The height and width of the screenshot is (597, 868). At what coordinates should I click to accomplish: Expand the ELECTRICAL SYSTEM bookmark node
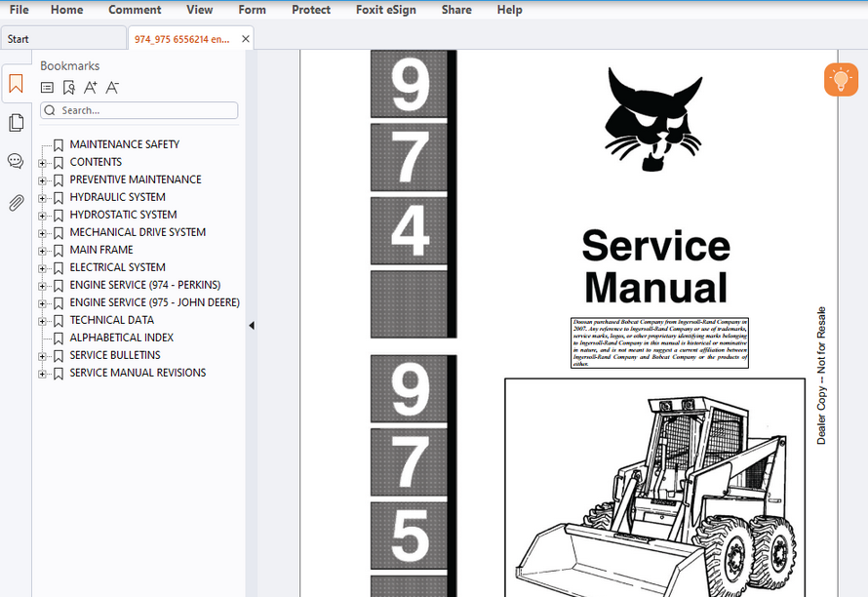(x=42, y=268)
